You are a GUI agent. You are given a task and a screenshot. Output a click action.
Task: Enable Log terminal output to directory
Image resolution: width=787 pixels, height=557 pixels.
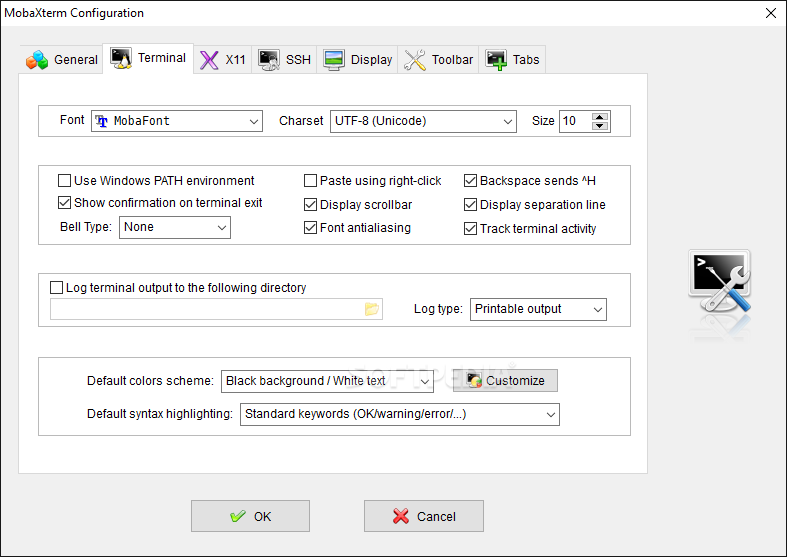coord(57,288)
